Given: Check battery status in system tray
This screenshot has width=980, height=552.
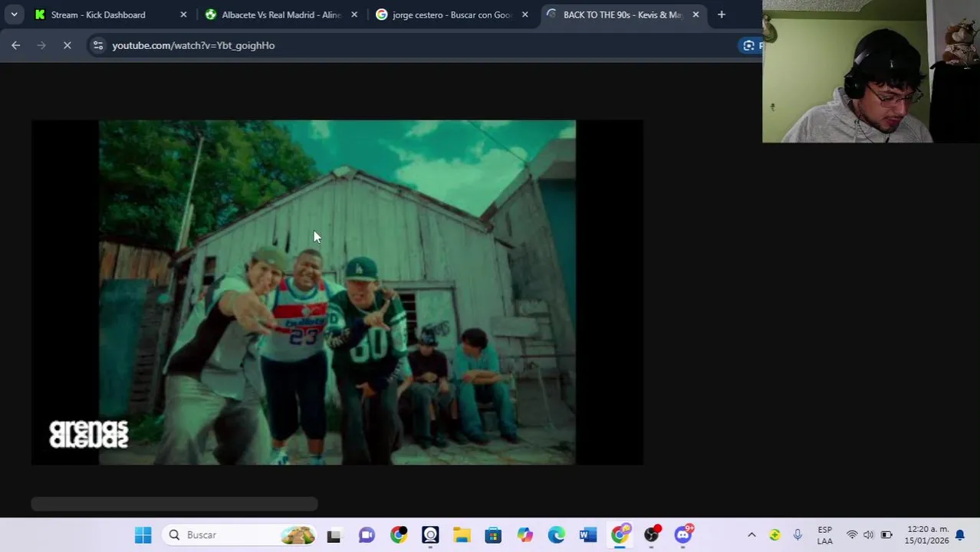Looking at the screenshot, I should pos(886,535).
